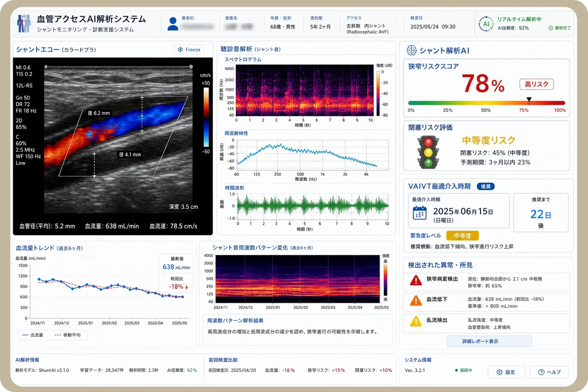Viewport: 588px width, 392px height.
Task: Click orange warning triangle for 血流低下
Action: pos(416,301)
